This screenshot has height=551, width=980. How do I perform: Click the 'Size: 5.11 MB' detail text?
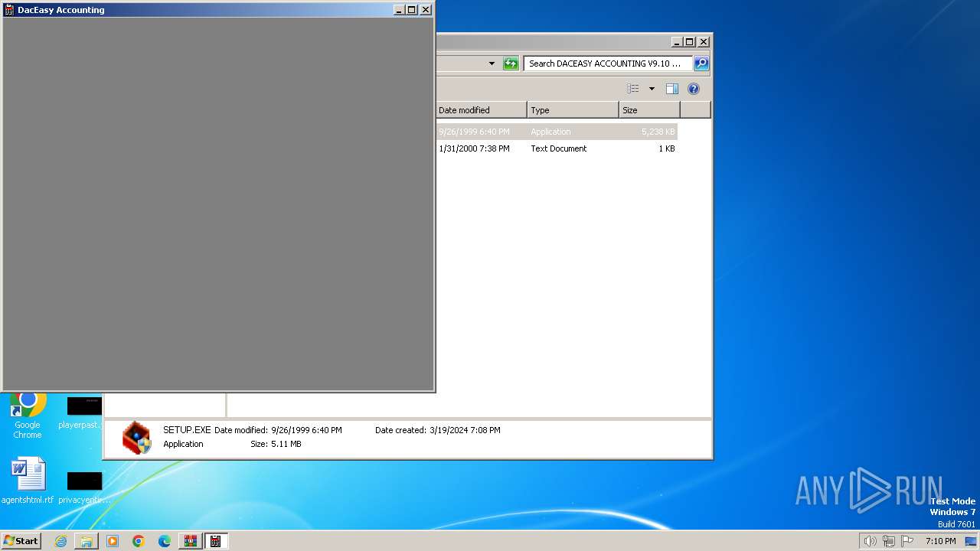(x=276, y=444)
